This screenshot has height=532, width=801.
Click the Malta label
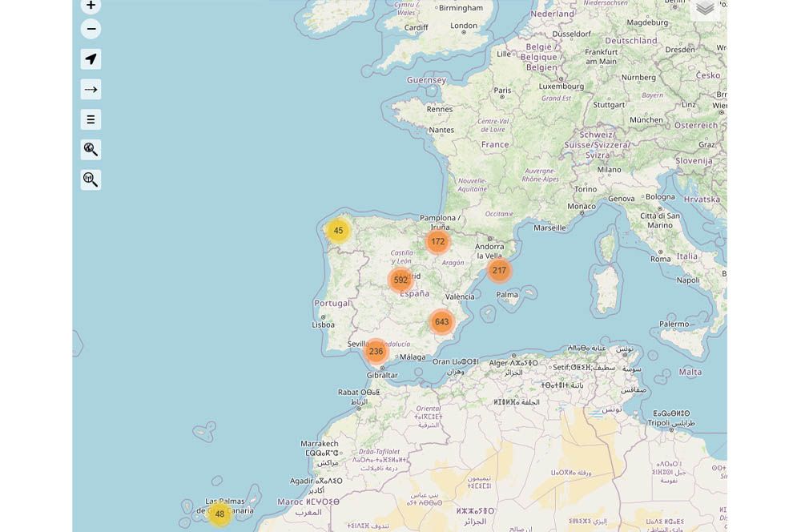pos(690,372)
